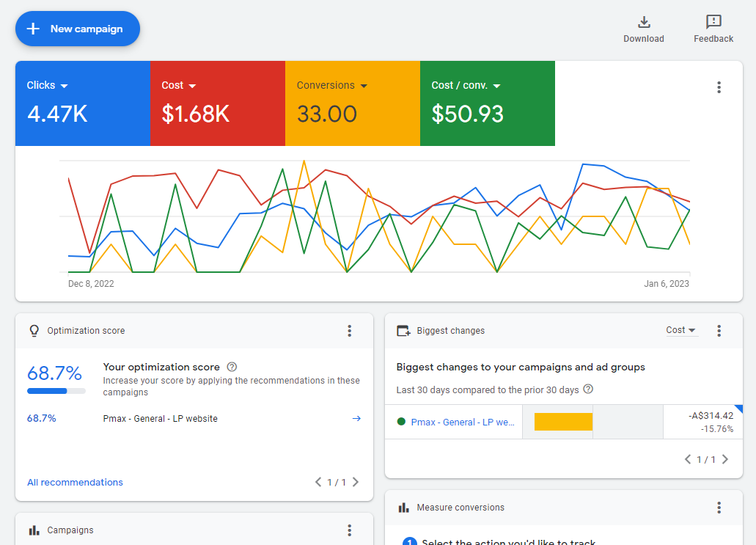
Task: Click the Measure conversions chart icon
Action: (403, 508)
